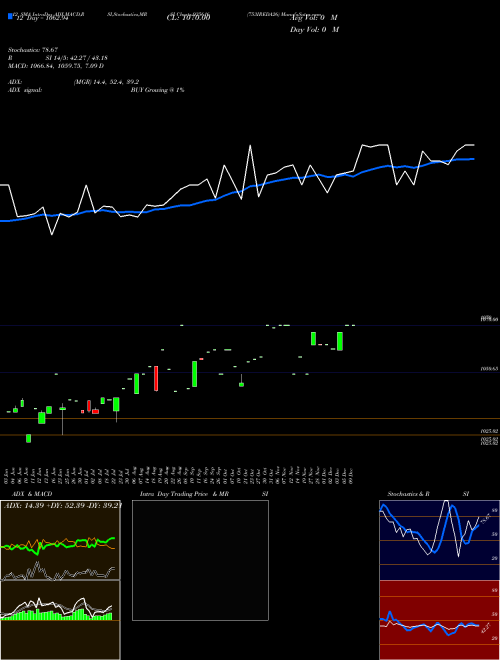Viewport: 500px width, 660px height.
Task: Click the '1059.65' price axis label
Action: click(489, 368)
